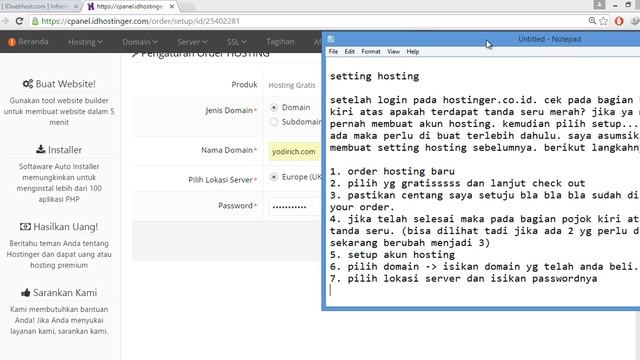This screenshot has height=360, width=640.
Task: Open the Domain dropdown in navbar
Action: 140,42
